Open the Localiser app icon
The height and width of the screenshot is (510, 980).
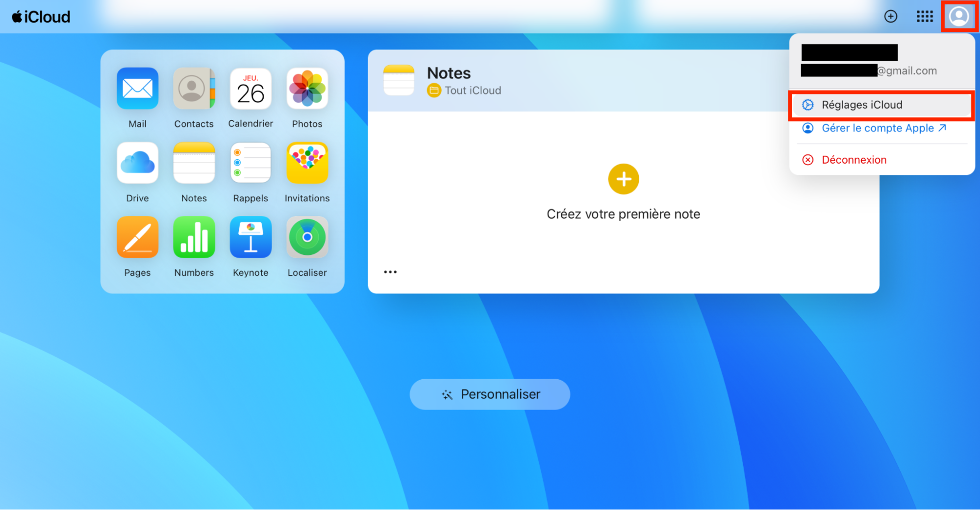click(x=306, y=237)
